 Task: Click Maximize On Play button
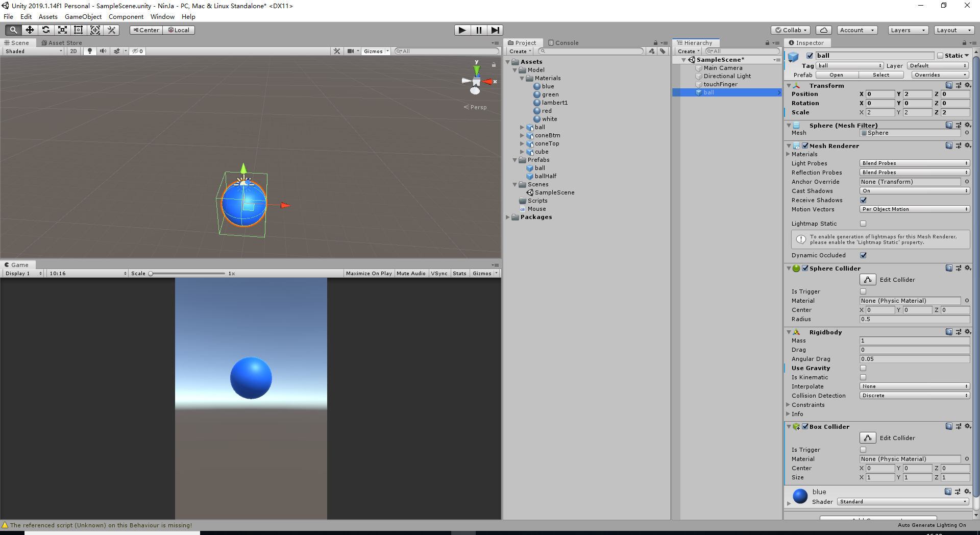point(369,274)
